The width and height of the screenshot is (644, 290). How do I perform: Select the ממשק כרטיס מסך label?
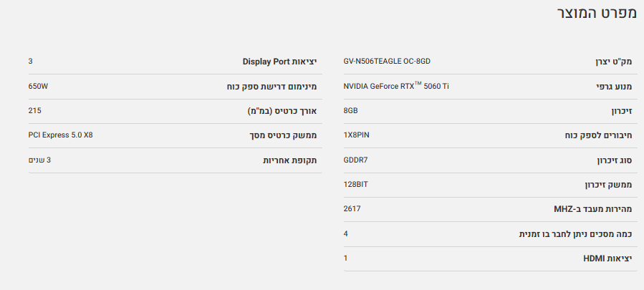(284, 135)
